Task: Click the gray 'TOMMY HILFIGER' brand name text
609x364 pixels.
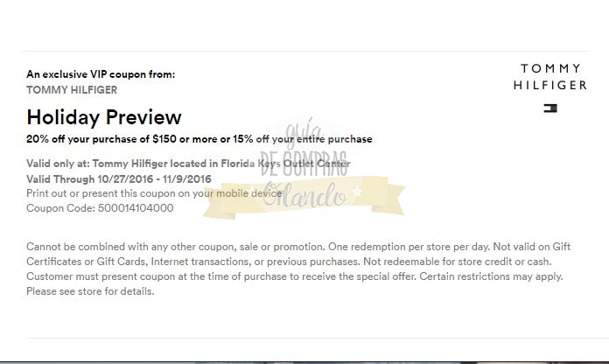Action: (x=72, y=89)
